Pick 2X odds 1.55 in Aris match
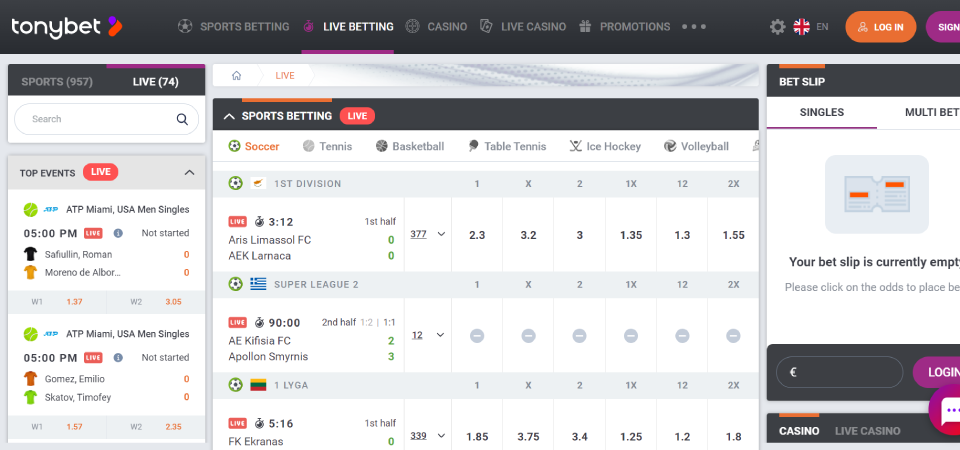Screen dimensions: 960x450 click(x=733, y=234)
